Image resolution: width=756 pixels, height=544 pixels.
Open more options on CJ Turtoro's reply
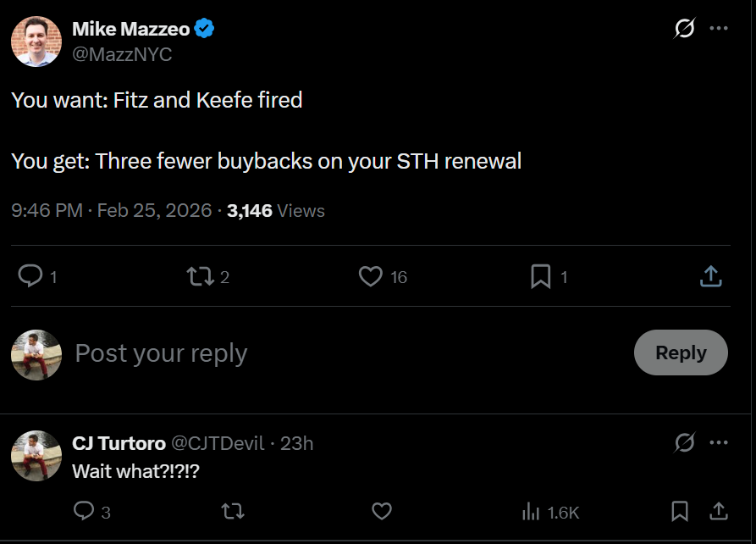[x=719, y=442]
